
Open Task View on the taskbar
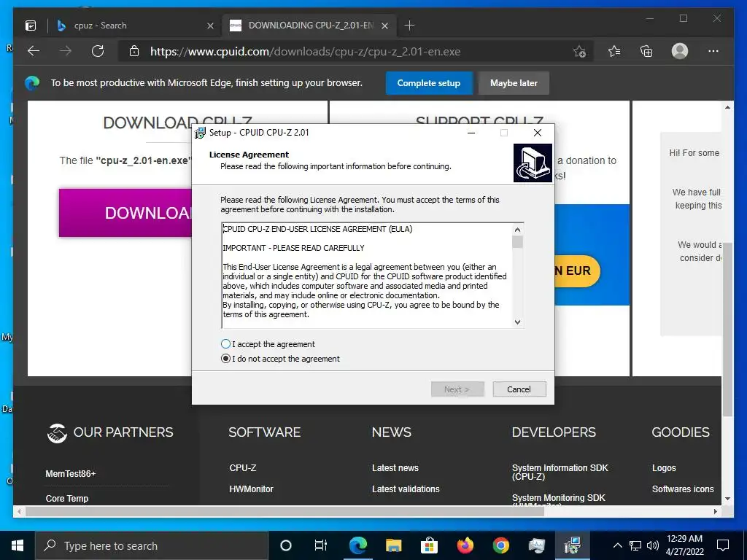tap(321, 545)
